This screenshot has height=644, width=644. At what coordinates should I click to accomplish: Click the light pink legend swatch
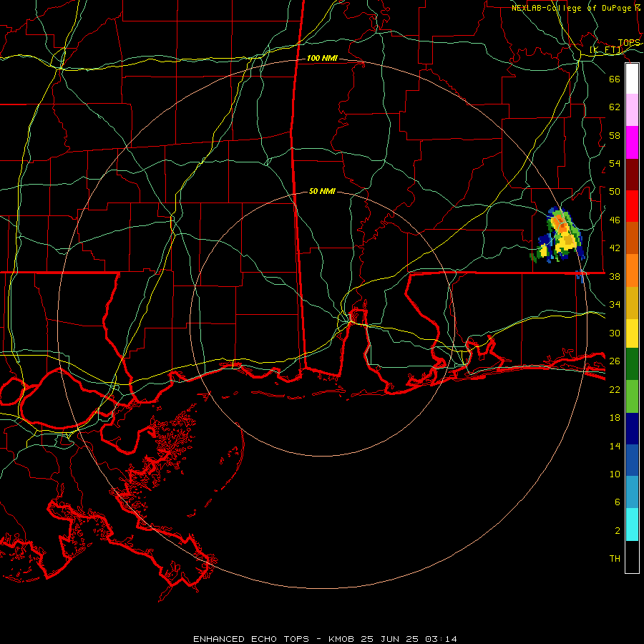coord(632,110)
